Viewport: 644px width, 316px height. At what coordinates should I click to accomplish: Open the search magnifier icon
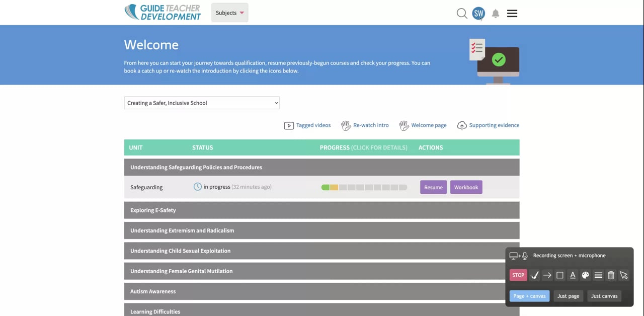(462, 14)
